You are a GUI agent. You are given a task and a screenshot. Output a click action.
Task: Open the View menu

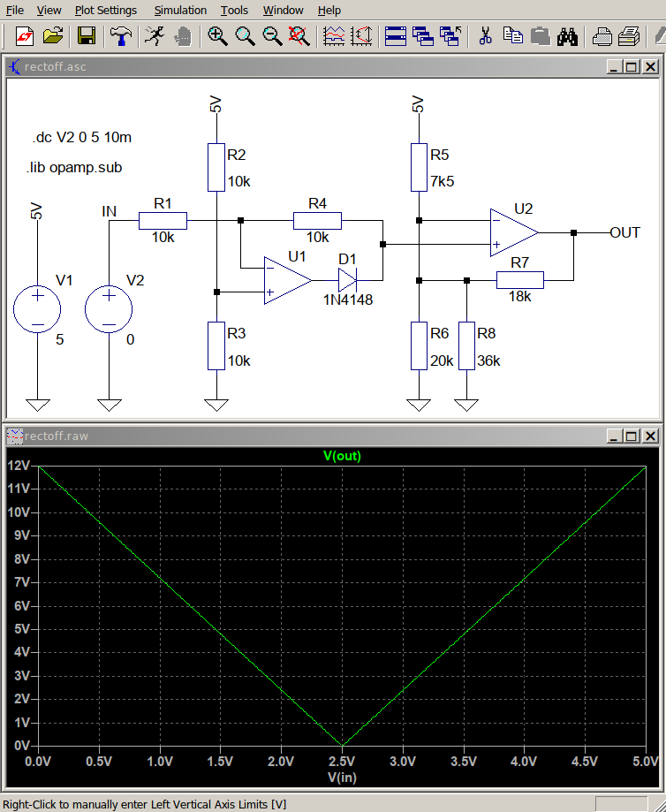click(x=49, y=10)
